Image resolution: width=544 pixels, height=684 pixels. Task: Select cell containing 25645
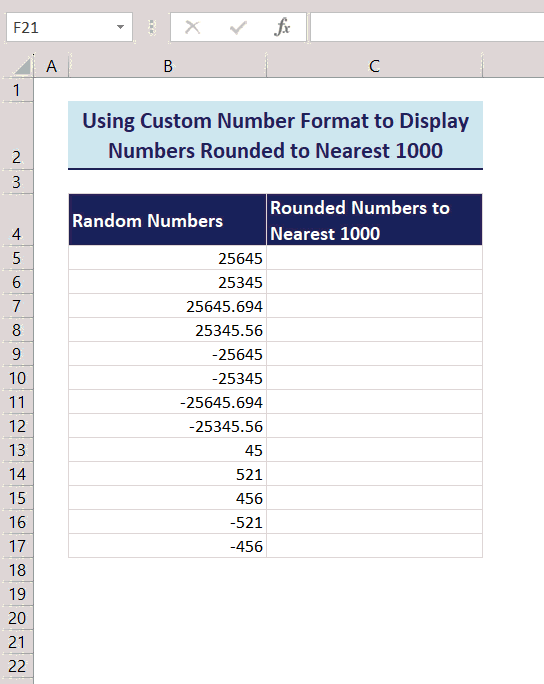coord(168,258)
